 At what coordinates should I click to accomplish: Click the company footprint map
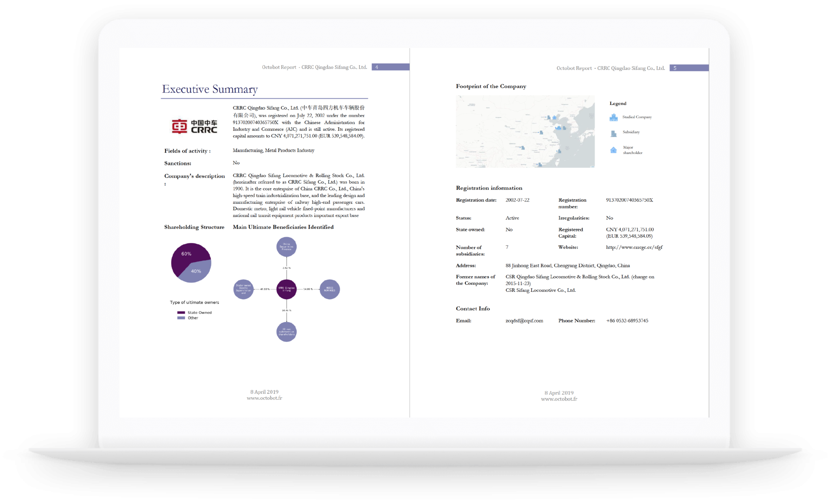click(x=525, y=131)
